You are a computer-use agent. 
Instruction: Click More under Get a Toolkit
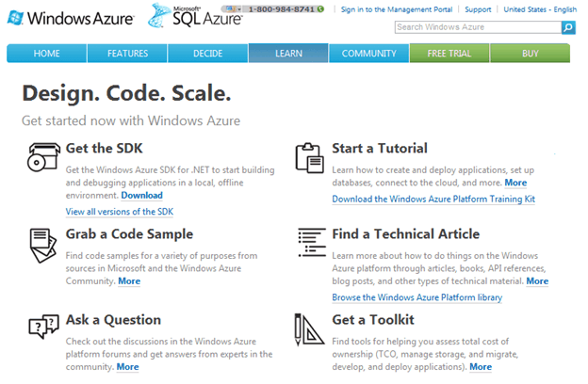(481, 367)
